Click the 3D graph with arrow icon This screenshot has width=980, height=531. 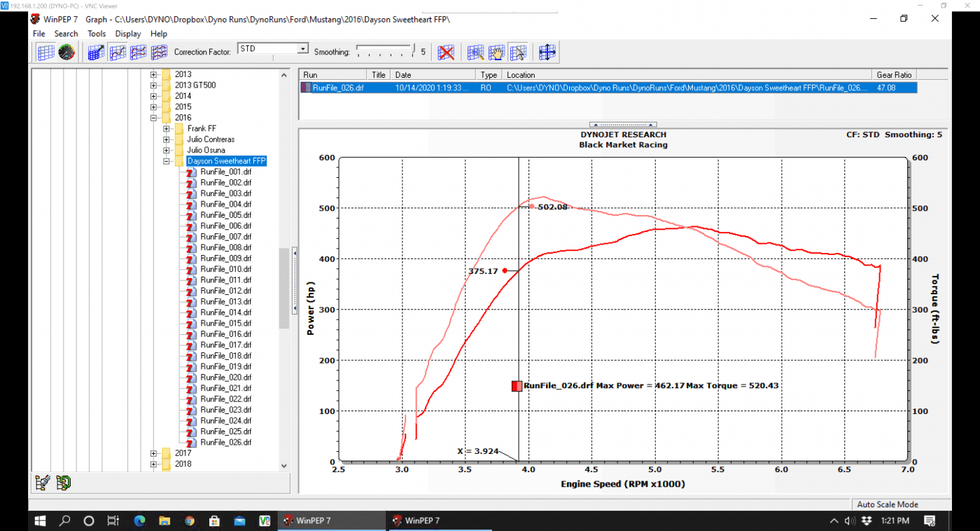(97, 52)
